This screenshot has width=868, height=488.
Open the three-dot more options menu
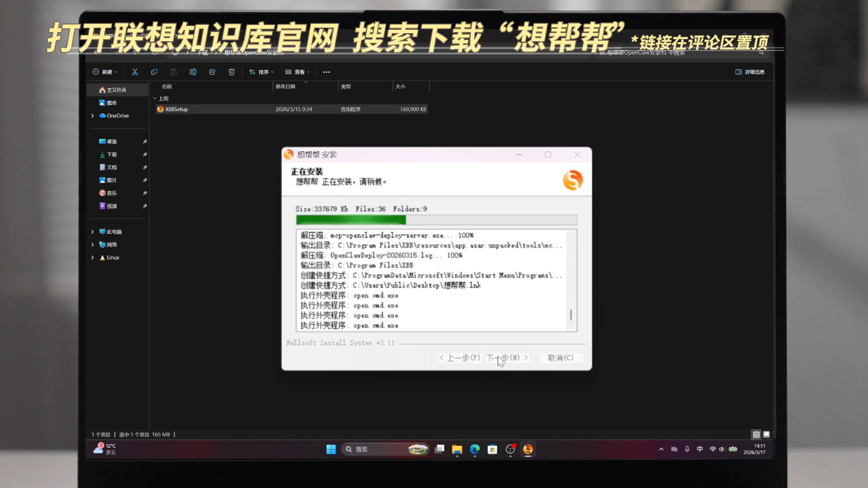326,72
